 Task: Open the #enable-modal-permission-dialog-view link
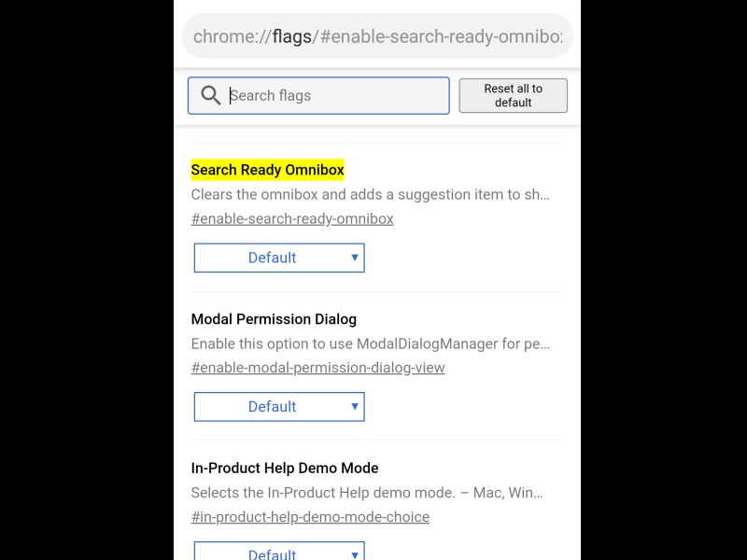pyautogui.click(x=317, y=367)
